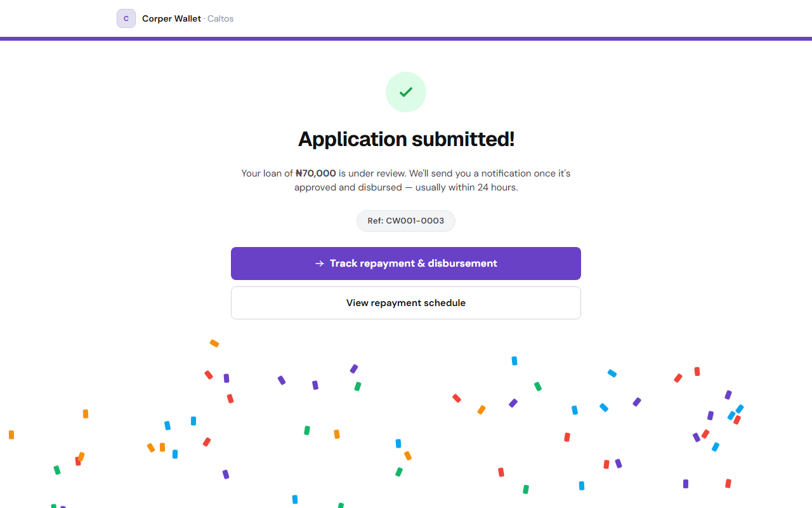Open Track repayment & disbursement

[406, 264]
